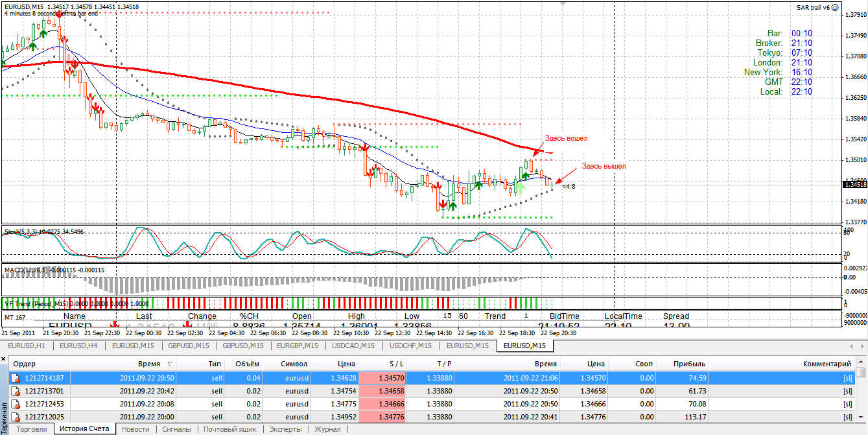The height and width of the screenshot is (435, 868).
Task: Select order number 1212713701
Action: [x=44, y=391]
